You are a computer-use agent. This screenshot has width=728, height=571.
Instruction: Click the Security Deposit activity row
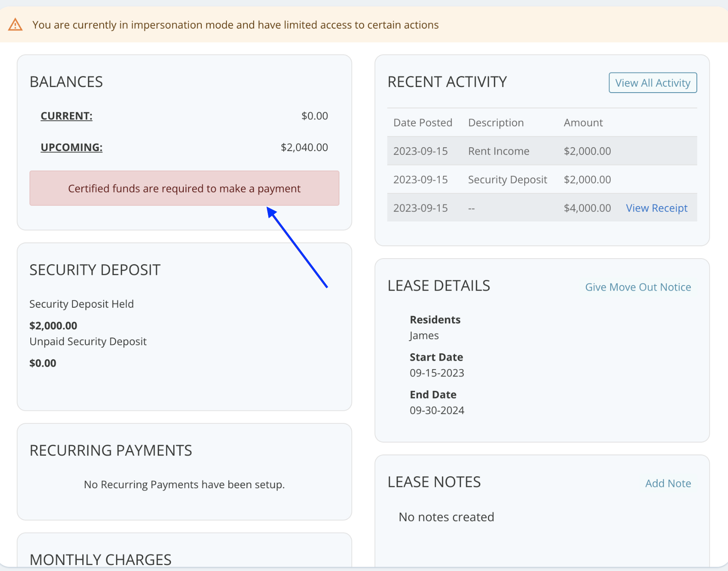click(507, 180)
